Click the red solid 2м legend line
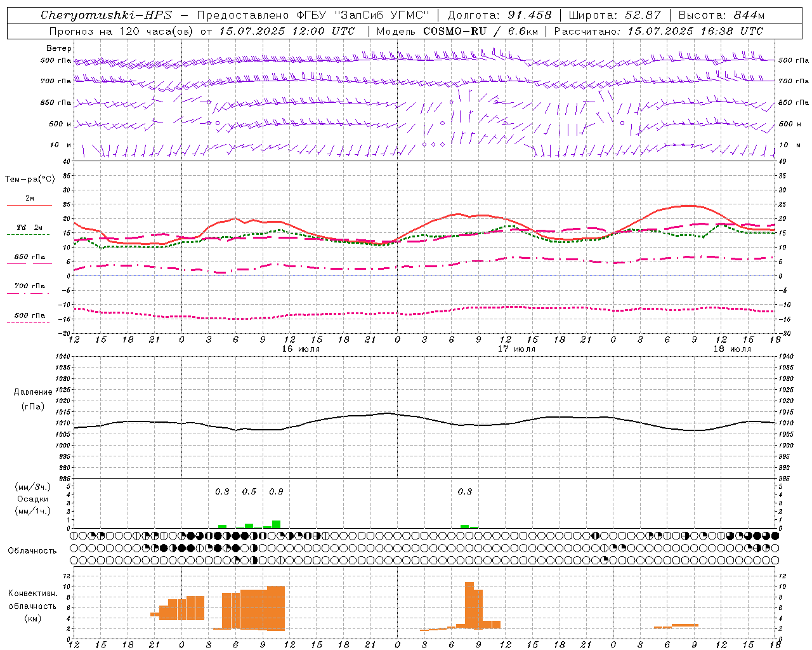The image size is (812, 650). tap(29, 205)
